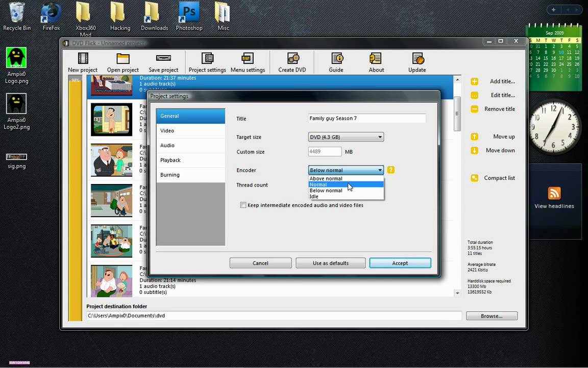Open the Guide toolbar icon
This screenshot has width=588, height=368.
[337, 59]
